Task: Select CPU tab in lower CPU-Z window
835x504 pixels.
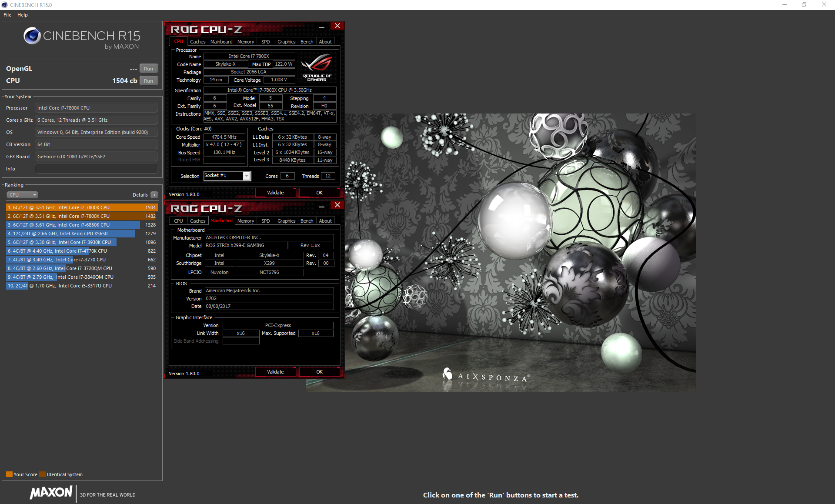Action: point(178,221)
